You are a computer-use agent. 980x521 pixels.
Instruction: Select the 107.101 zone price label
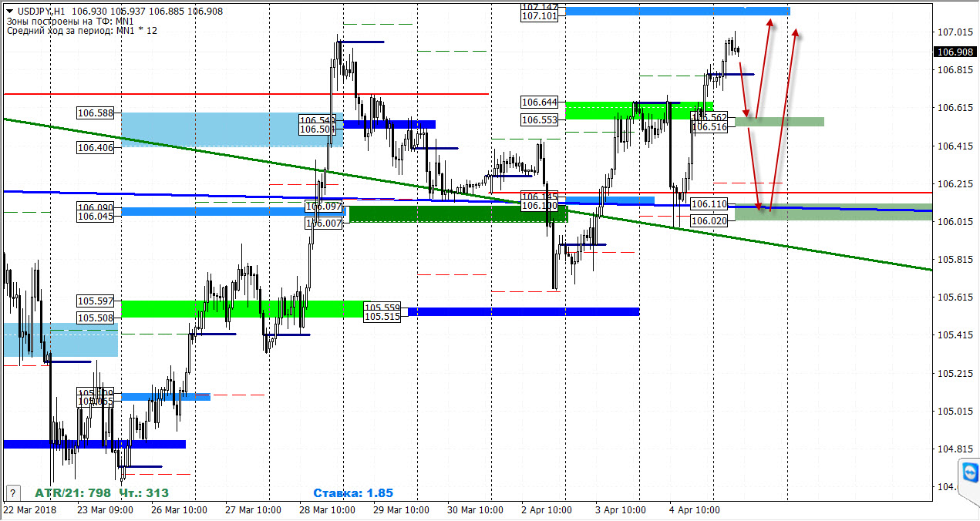[540, 15]
